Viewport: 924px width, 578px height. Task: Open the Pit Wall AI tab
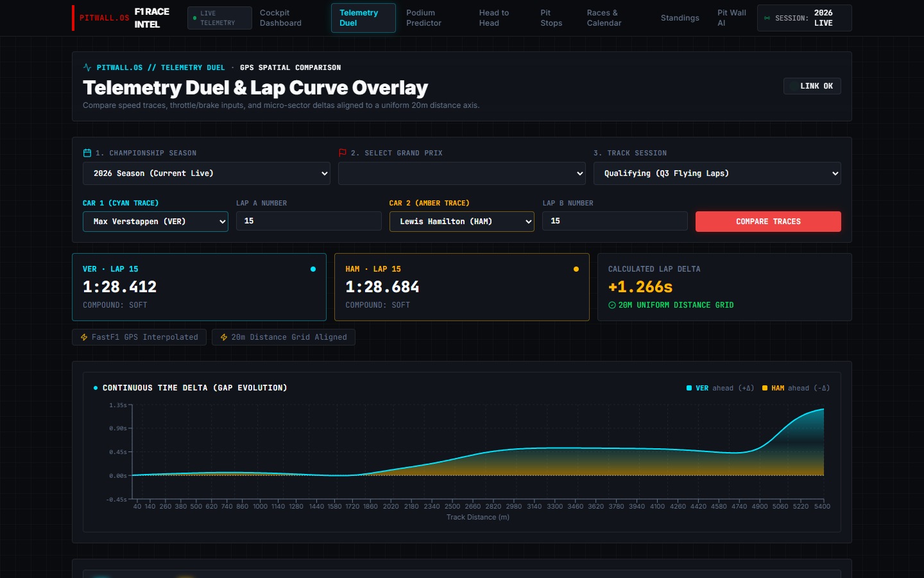732,18
